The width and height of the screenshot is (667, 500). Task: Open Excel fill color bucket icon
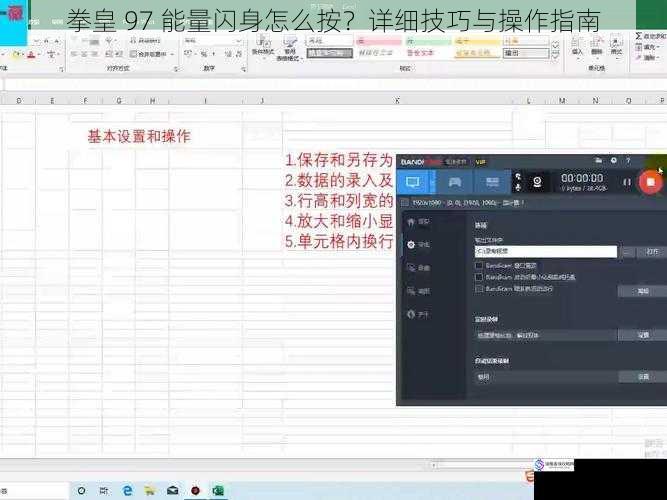[17, 54]
